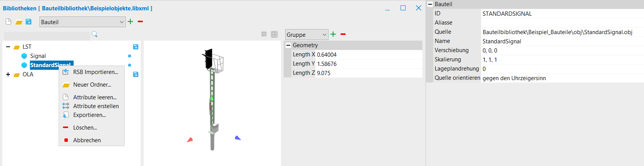Click the save icon on LST row
The image size is (644, 166).
click(135, 47)
